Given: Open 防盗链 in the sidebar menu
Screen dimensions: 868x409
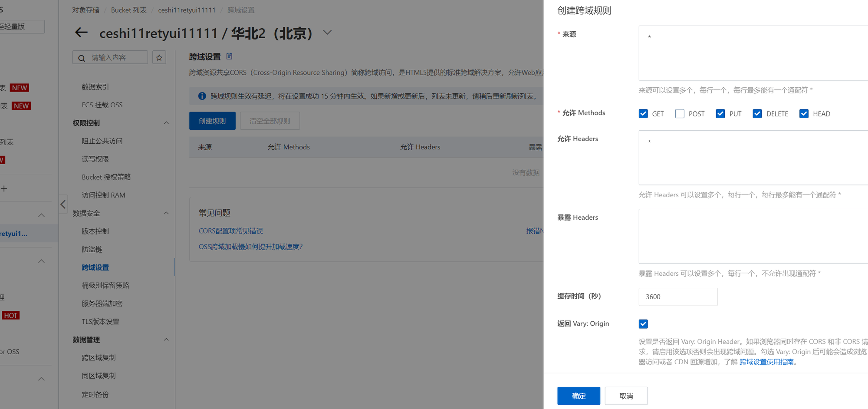Looking at the screenshot, I should coord(92,249).
